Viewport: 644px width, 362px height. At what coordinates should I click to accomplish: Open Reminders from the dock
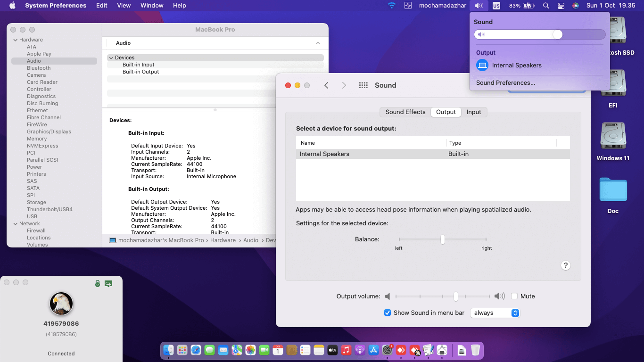point(305,350)
